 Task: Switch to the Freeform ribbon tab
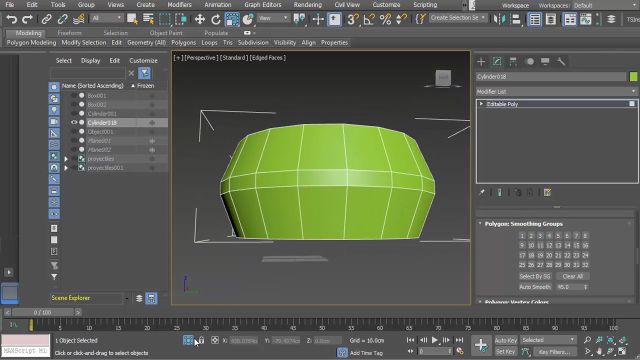coord(69,33)
